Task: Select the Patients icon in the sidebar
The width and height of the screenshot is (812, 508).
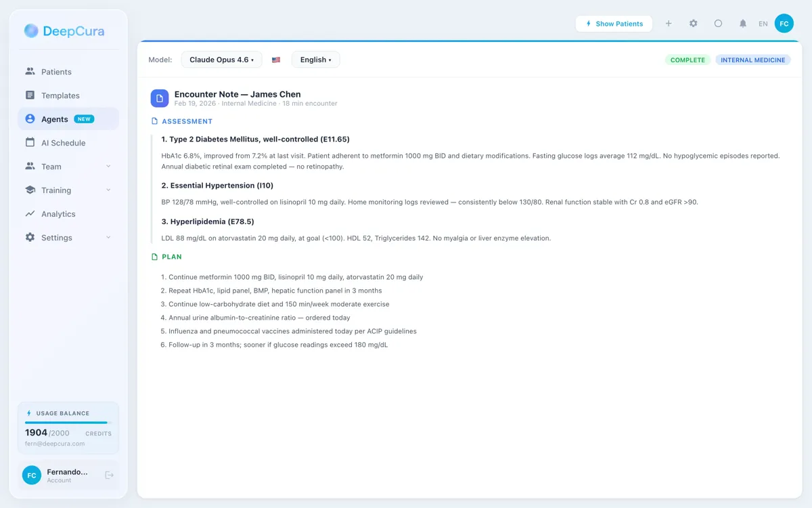Action: click(30, 71)
